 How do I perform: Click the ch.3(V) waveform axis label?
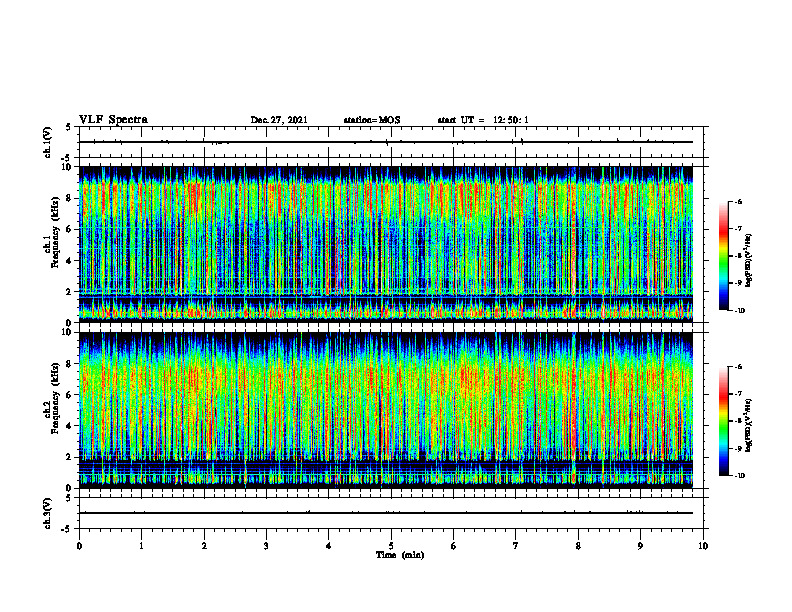coord(47,513)
